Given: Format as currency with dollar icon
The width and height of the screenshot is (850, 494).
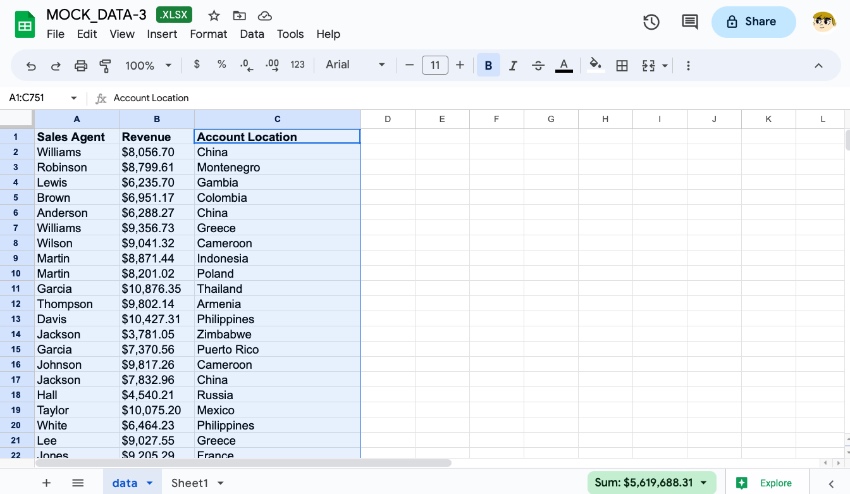Looking at the screenshot, I should pos(197,65).
